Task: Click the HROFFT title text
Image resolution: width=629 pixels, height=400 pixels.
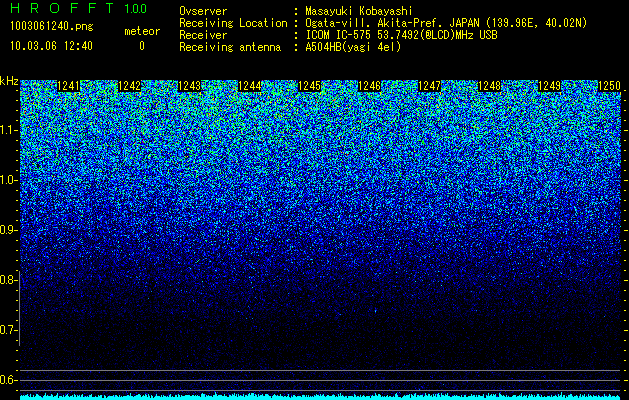Action: point(62,8)
